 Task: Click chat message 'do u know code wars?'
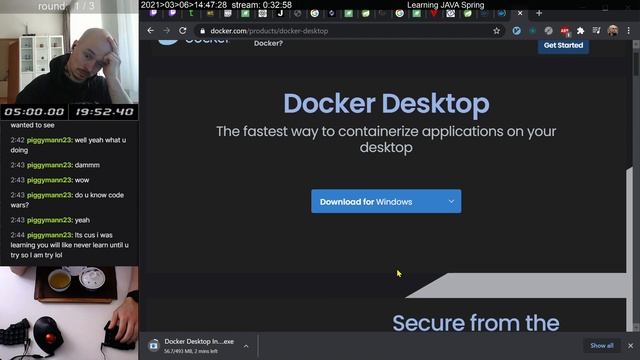coord(67,200)
